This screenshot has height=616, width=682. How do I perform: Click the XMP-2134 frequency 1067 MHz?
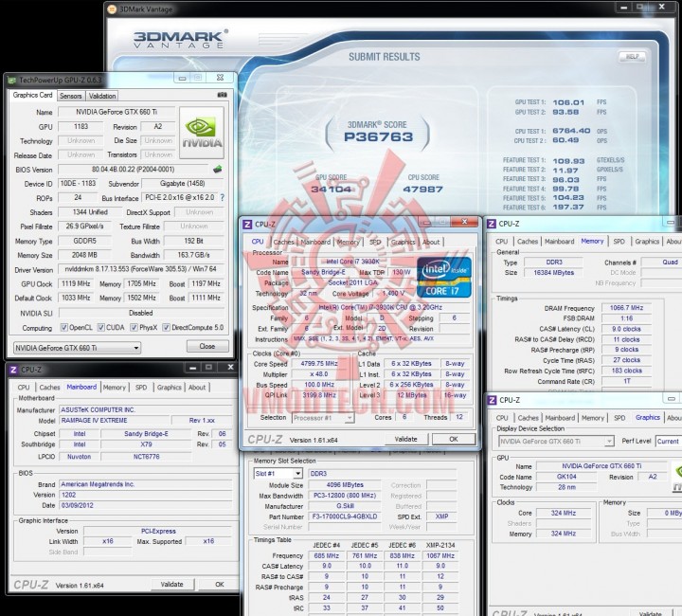click(x=440, y=556)
